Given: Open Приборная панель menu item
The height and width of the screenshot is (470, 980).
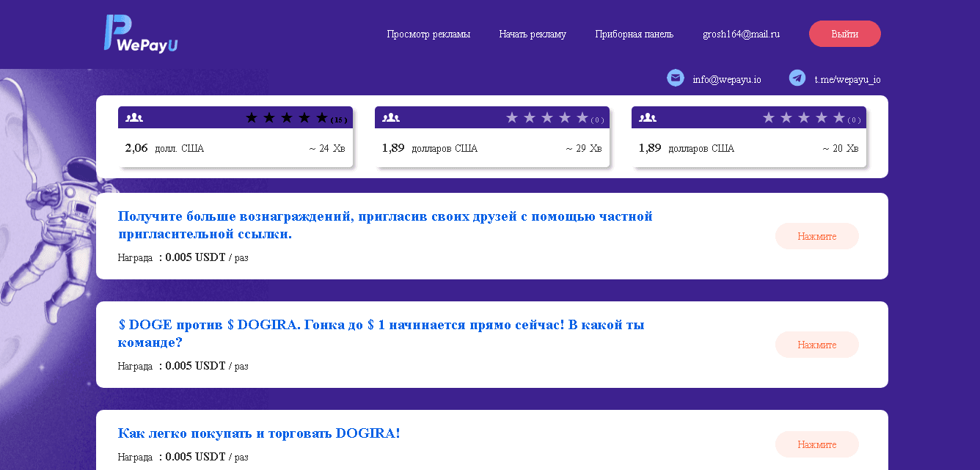Looking at the screenshot, I should coord(635,34).
